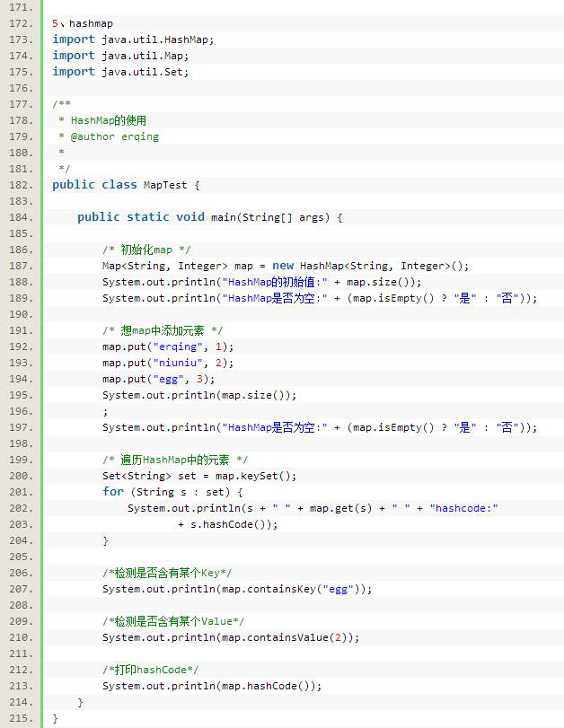Click map.put("niuniu", 2); line
The image size is (564, 728).
click(x=168, y=363)
